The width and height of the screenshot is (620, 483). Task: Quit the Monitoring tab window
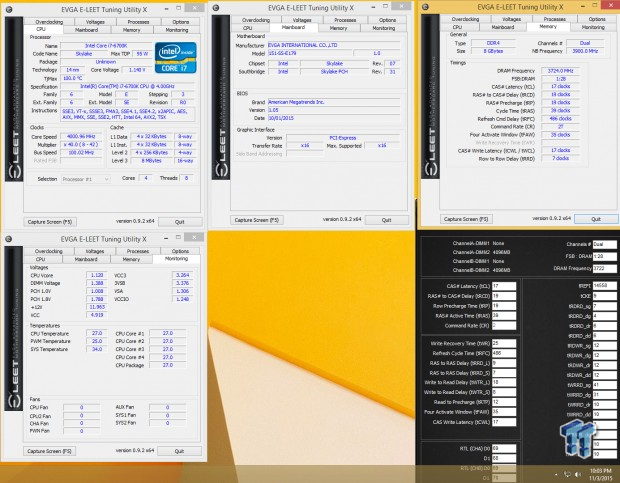[x=180, y=451]
